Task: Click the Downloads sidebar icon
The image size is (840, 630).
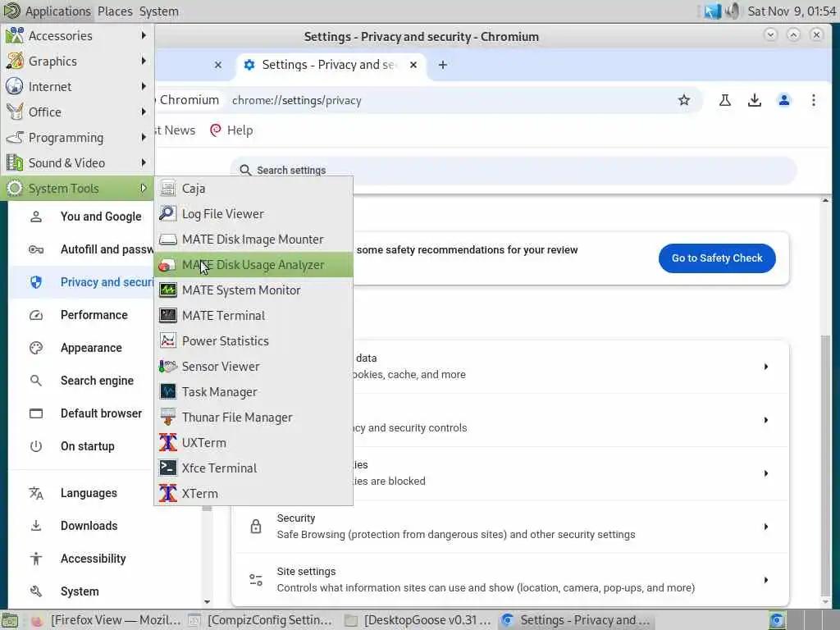Action: click(36, 526)
